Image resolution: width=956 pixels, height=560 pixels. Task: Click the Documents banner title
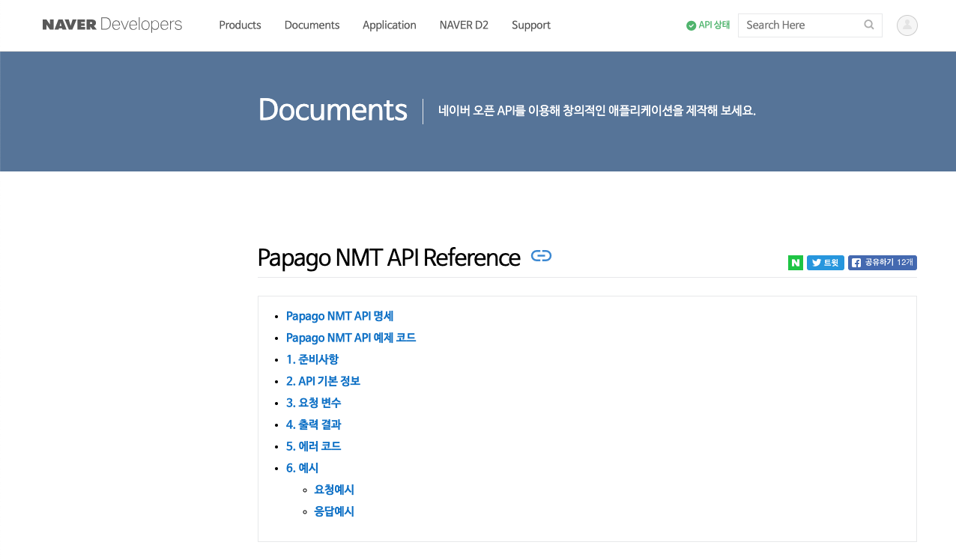333,110
